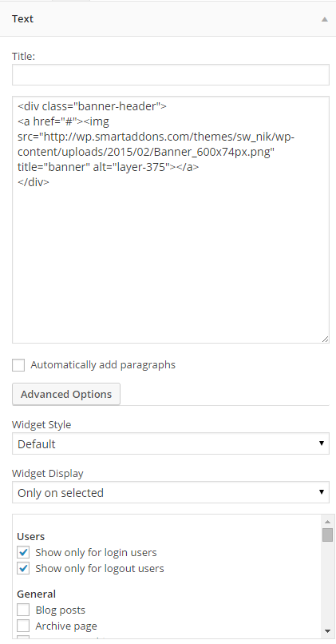Click the Show only for login users label
336x644 pixels.
click(x=96, y=552)
